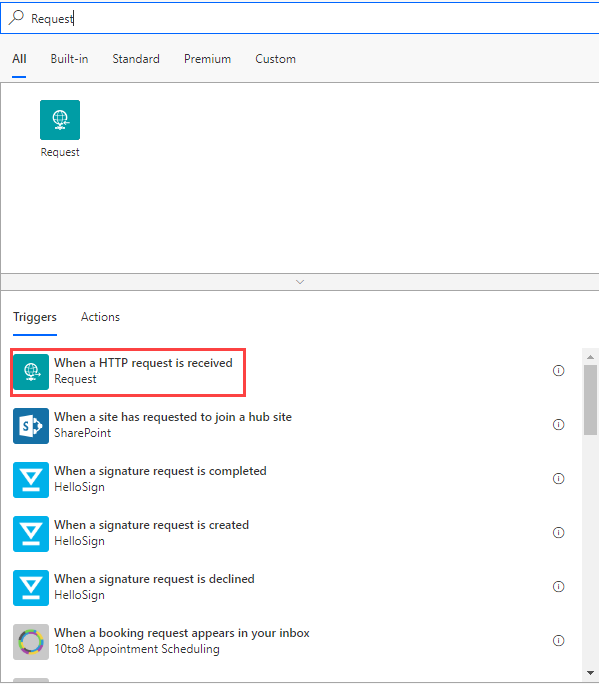Screen dimensions: 599x684
Task: Click the scrollbar down arrow
Action: point(590,673)
